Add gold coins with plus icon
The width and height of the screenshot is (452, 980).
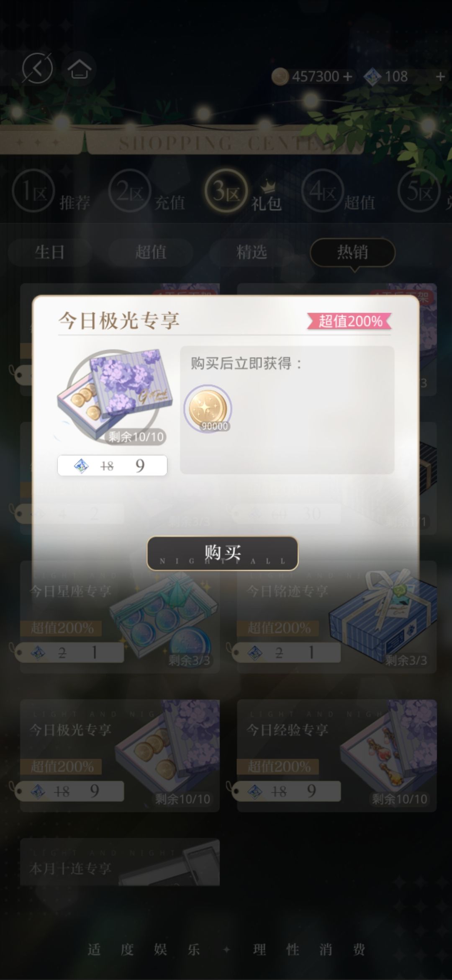(347, 77)
